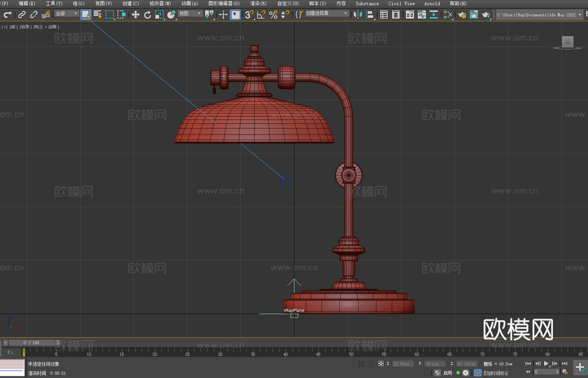Select the Move tool in toolbar
The width and height of the screenshot is (588, 378).
[136, 14]
